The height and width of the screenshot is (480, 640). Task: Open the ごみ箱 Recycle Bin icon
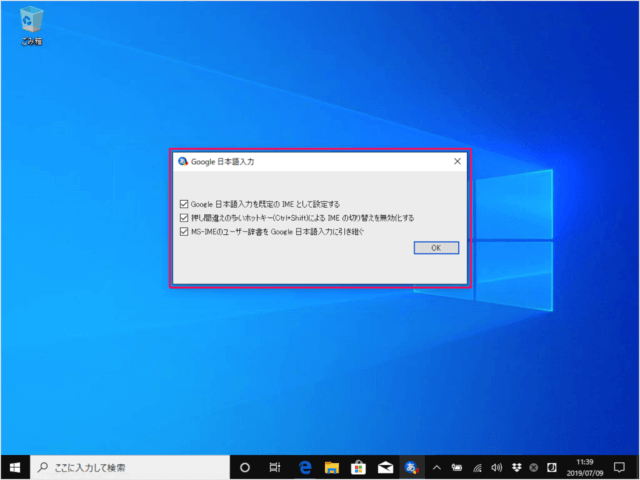pyautogui.click(x=31, y=26)
